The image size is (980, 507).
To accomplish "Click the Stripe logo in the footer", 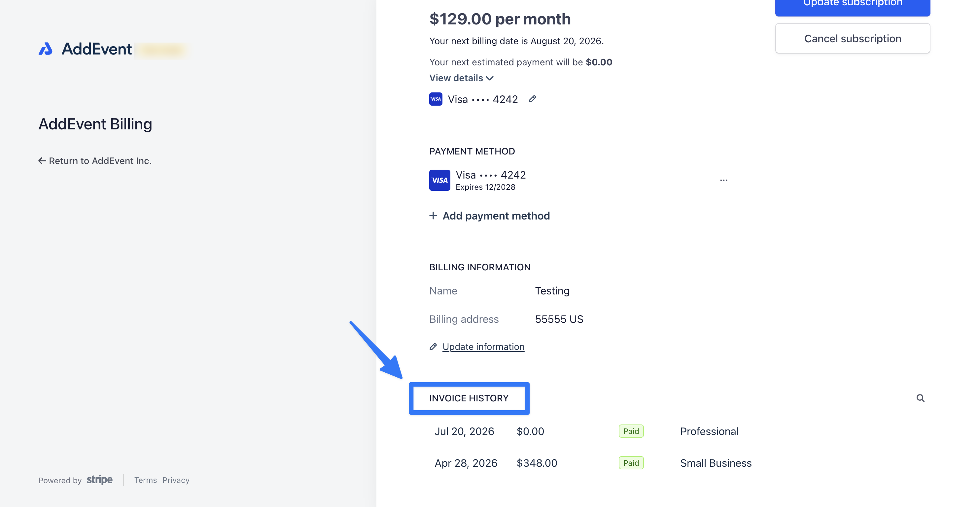I will click(100, 480).
